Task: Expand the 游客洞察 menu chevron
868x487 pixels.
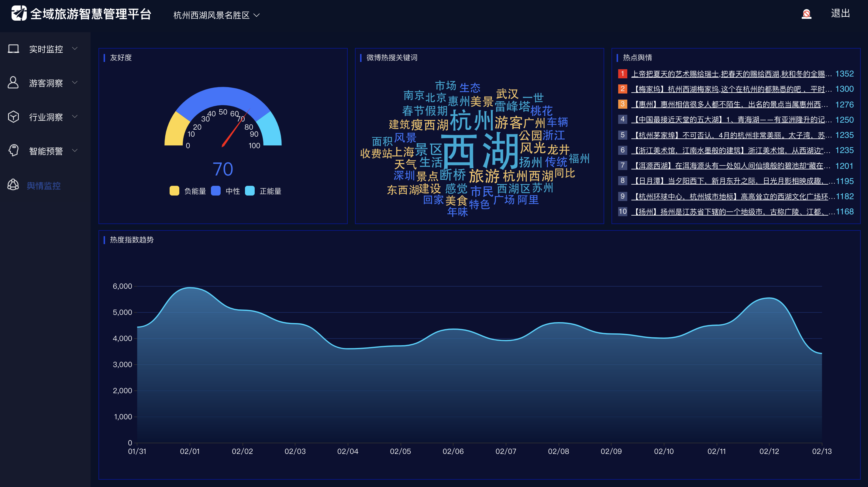Action: [75, 83]
